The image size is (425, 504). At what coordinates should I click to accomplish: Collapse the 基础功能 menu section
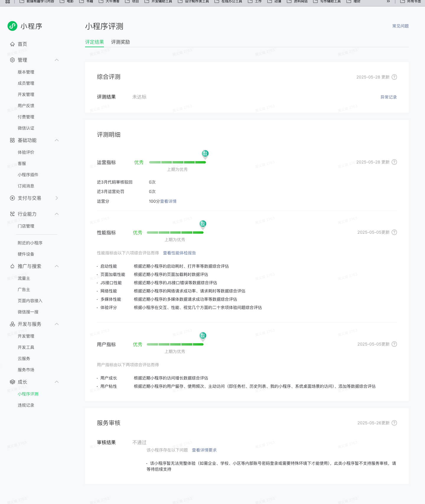(x=57, y=140)
